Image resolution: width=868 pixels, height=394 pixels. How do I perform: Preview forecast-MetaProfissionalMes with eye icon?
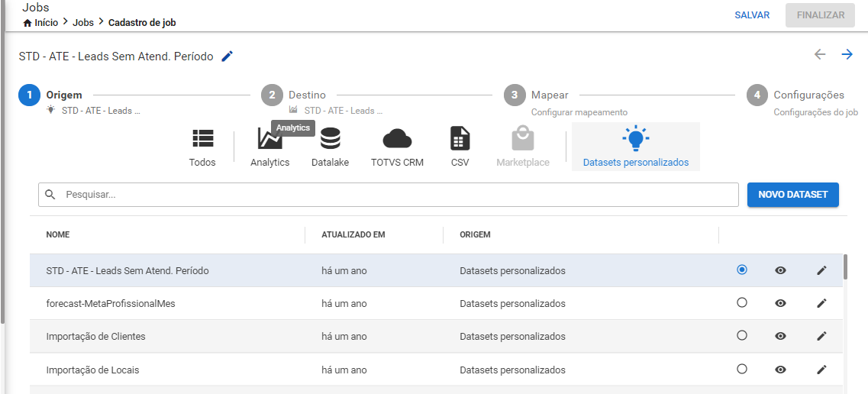780,303
